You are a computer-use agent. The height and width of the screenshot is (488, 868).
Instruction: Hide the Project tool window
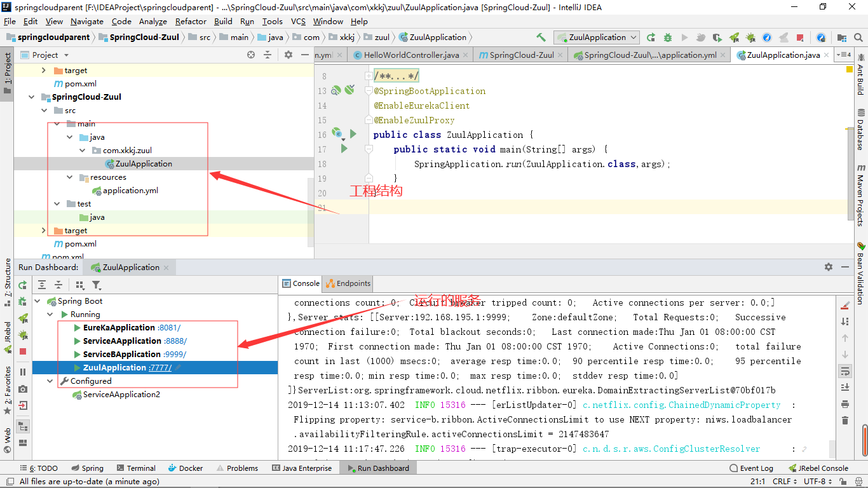(305, 55)
